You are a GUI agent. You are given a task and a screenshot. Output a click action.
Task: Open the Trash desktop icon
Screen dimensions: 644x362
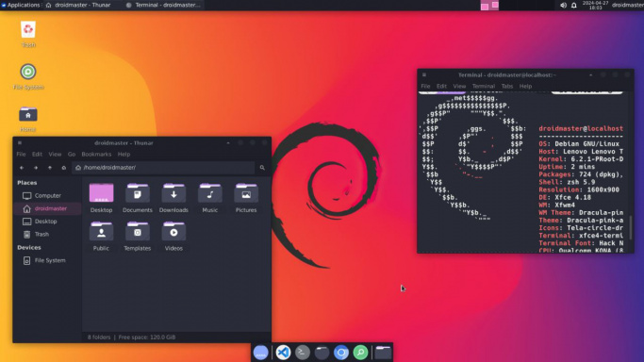(28, 34)
